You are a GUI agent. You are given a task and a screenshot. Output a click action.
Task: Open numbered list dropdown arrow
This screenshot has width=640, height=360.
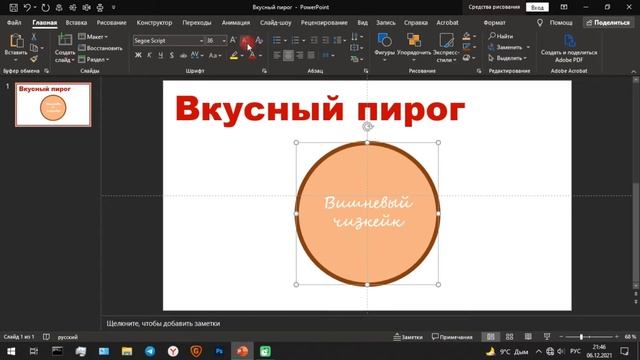click(x=303, y=40)
